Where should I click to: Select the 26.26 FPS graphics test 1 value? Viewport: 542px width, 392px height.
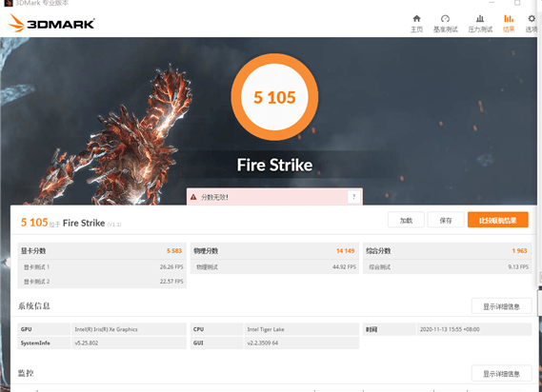[x=171, y=267]
